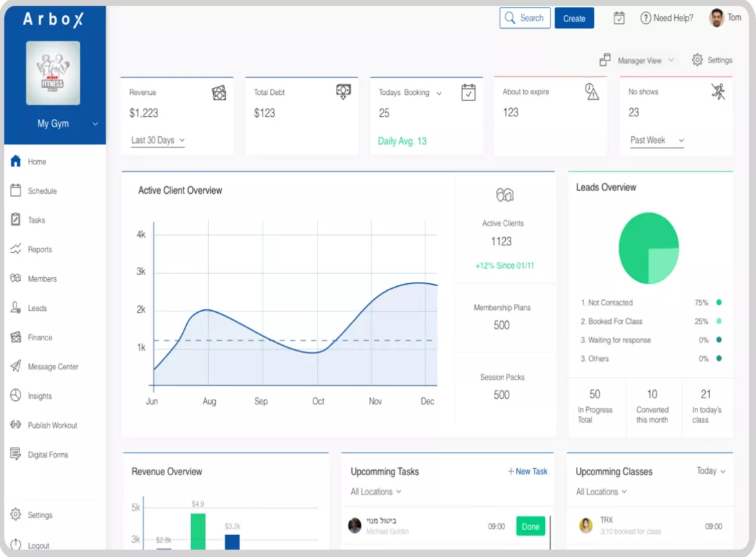Open the Need Help question icon
The height and width of the screenshot is (557, 756).
pyautogui.click(x=645, y=19)
